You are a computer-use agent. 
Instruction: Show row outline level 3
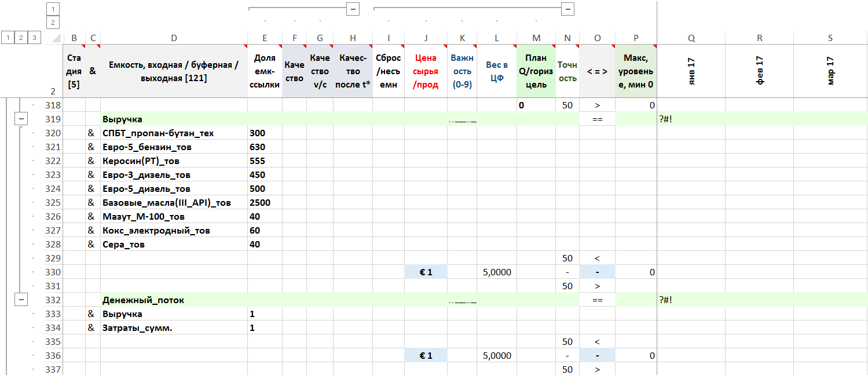(35, 38)
